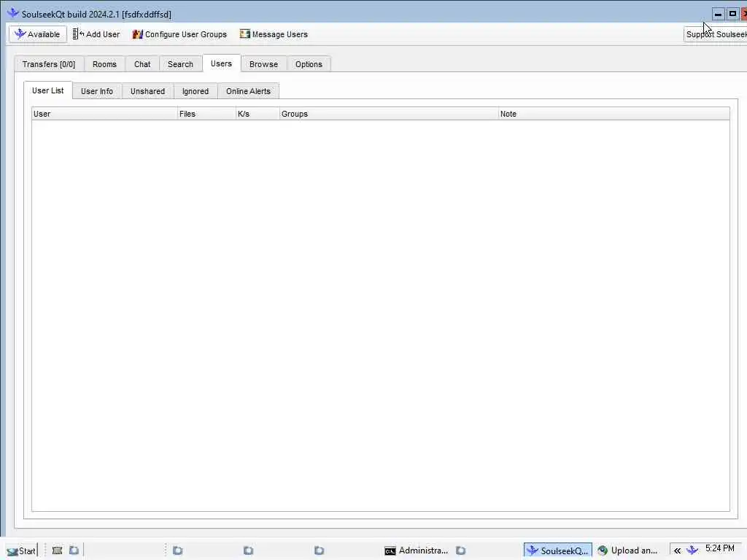
Task: Open the Ignored sub-tab
Action: pos(196,91)
